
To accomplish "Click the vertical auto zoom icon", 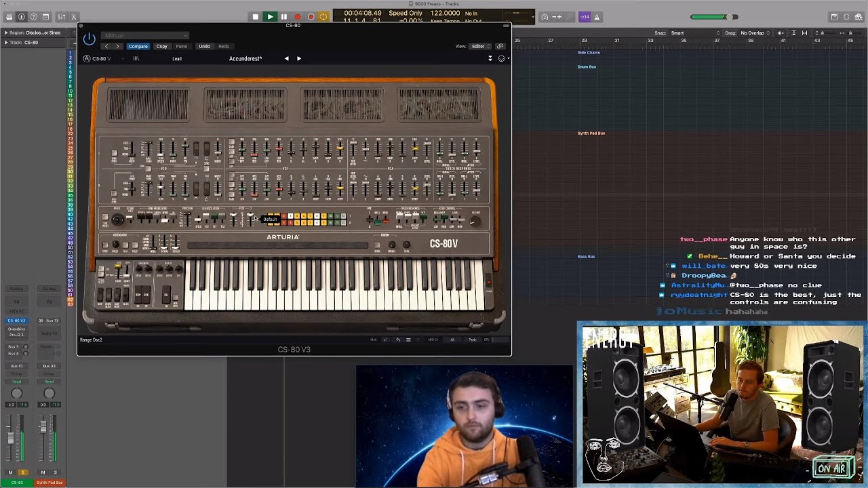I will pos(793,33).
